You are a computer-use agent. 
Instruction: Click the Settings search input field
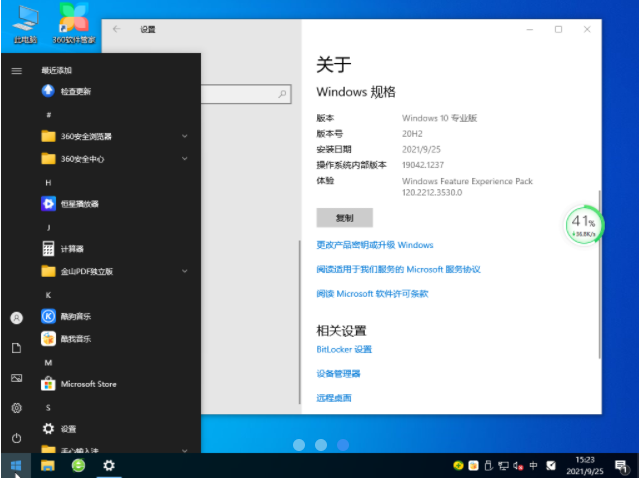245,95
